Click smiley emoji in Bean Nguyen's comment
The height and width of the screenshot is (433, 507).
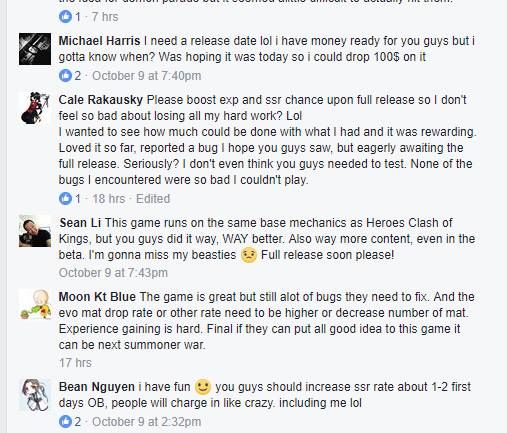(x=203, y=387)
